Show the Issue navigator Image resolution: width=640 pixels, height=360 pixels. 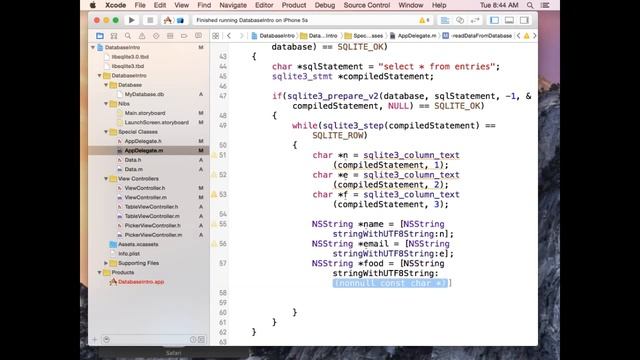point(142,36)
